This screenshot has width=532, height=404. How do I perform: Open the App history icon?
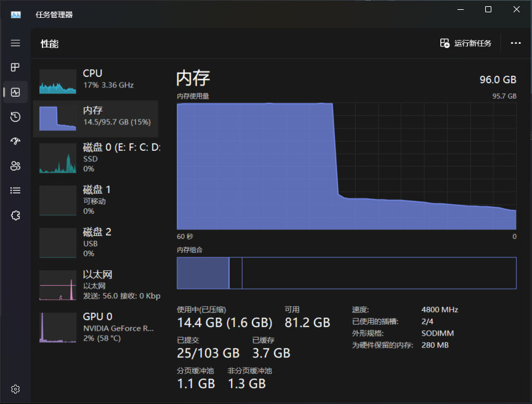pyautogui.click(x=15, y=117)
